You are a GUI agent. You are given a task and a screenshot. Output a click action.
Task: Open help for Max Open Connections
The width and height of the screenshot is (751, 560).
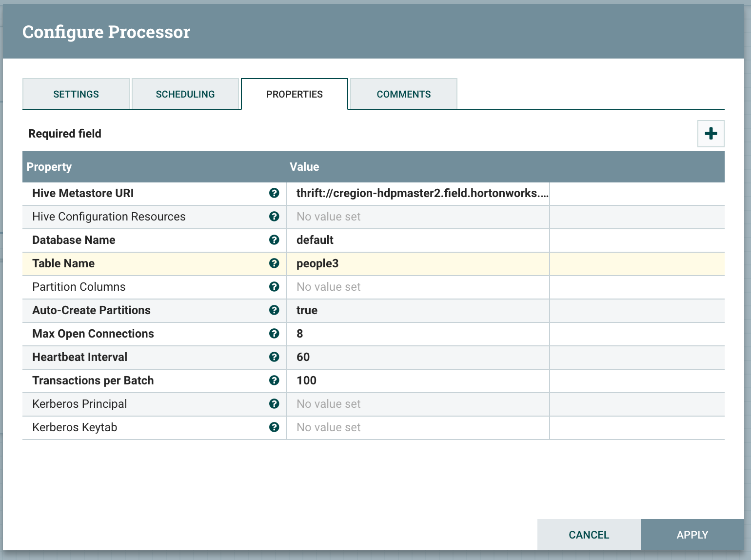click(x=274, y=334)
